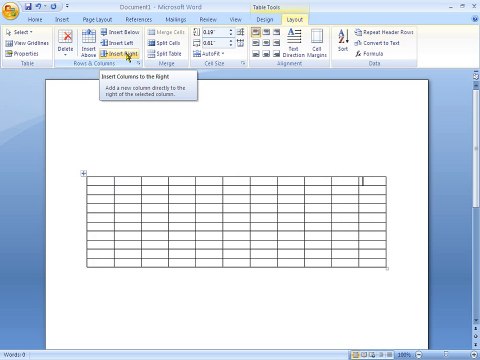Switch to the View tab
Screen dimensions: 480x360
235,20
